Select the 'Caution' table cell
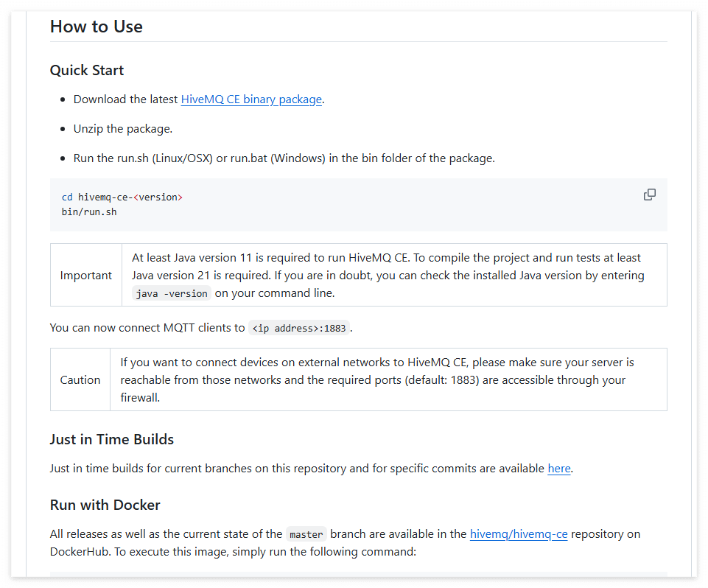This screenshot has height=588, width=708. coord(80,379)
